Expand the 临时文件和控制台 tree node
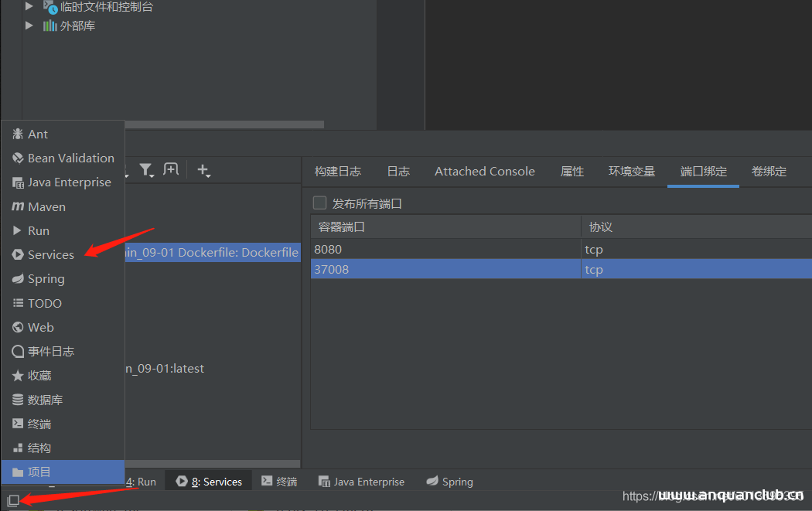812x511 pixels. click(29, 7)
